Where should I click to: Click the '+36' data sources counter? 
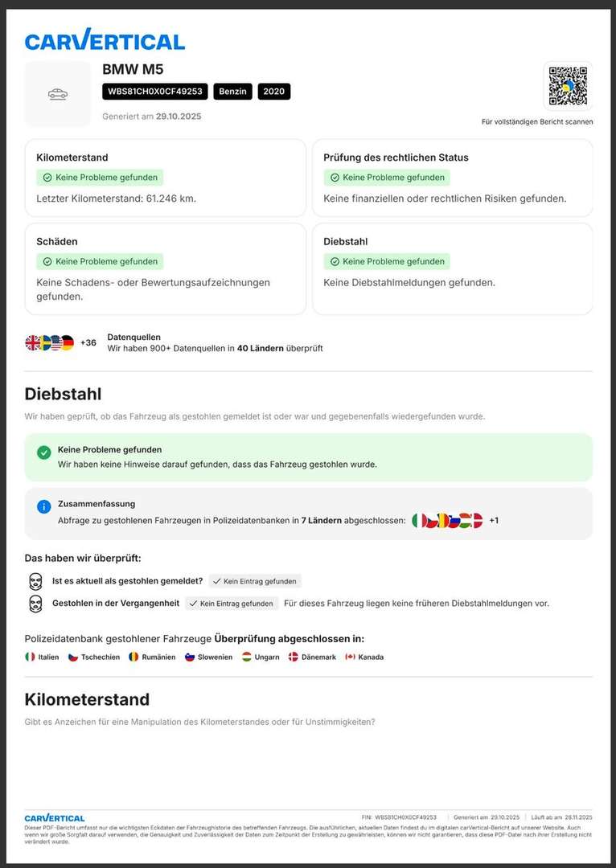tap(88, 342)
